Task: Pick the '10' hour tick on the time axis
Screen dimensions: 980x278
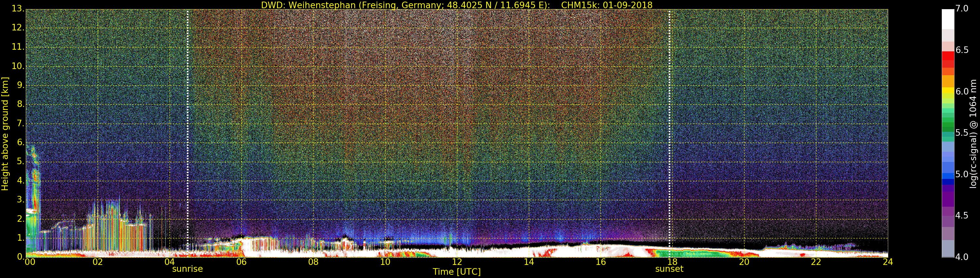Action: tap(385, 262)
